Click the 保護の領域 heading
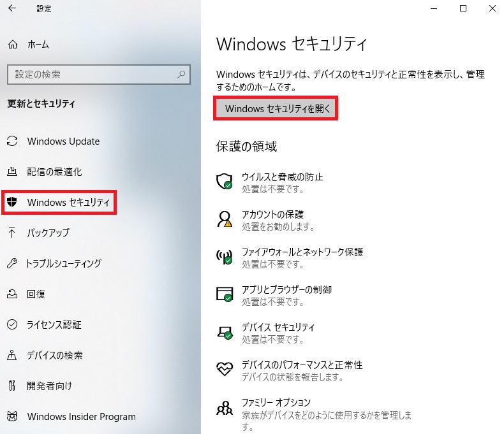This screenshot has width=504, height=434. click(246, 146)
